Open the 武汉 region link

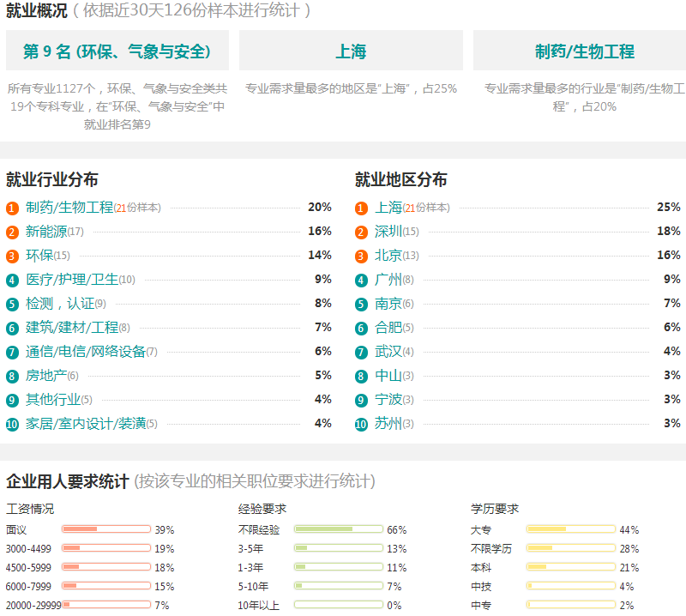point(388,352)
